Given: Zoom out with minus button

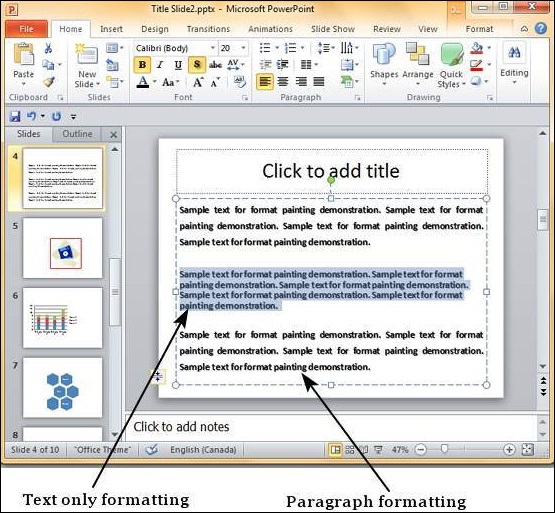Looking at the screenshot, I should pyautogui.click(x=420, y=450).
